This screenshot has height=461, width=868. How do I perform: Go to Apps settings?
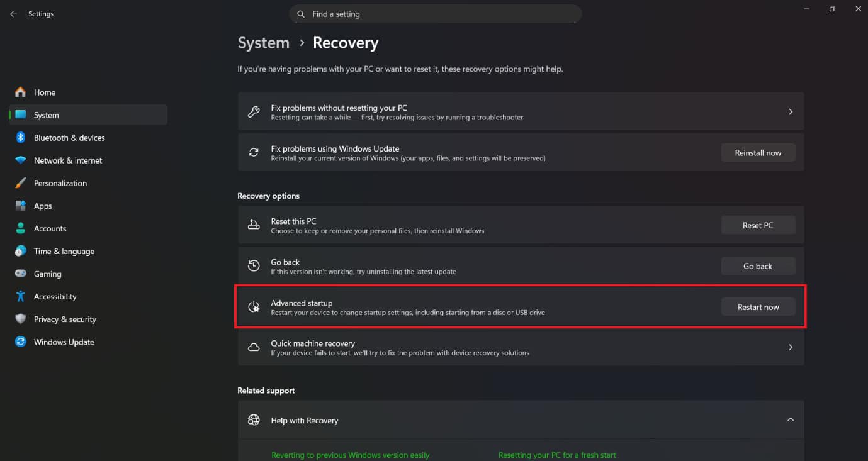(x=42, y=206)
